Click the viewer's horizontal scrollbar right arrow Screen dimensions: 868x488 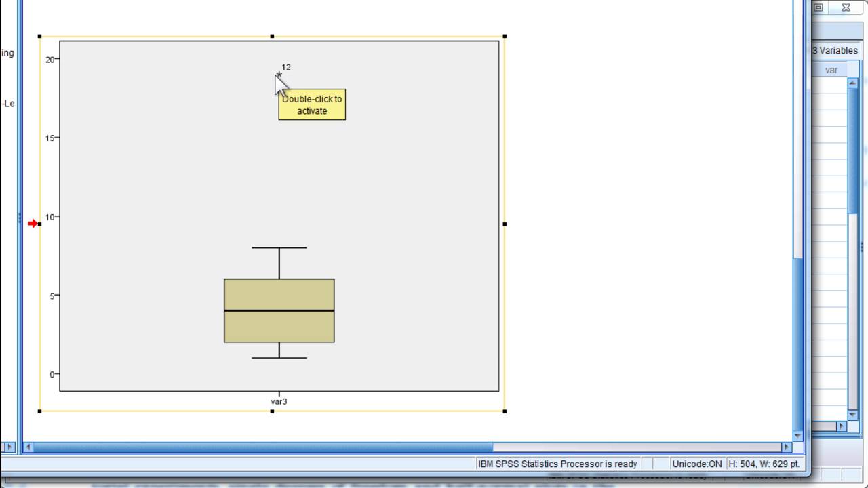(787, 447)
